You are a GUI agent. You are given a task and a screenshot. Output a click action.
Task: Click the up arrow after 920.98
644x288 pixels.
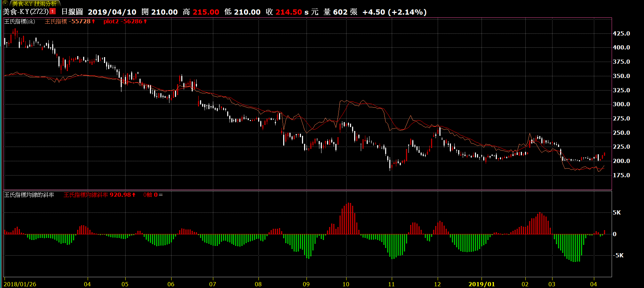click(x=134, y=195)
